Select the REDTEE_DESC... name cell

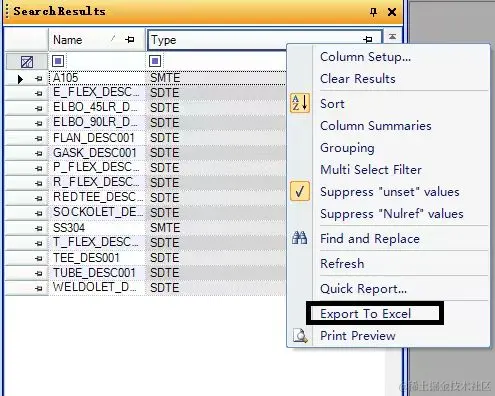click(97, 198)
